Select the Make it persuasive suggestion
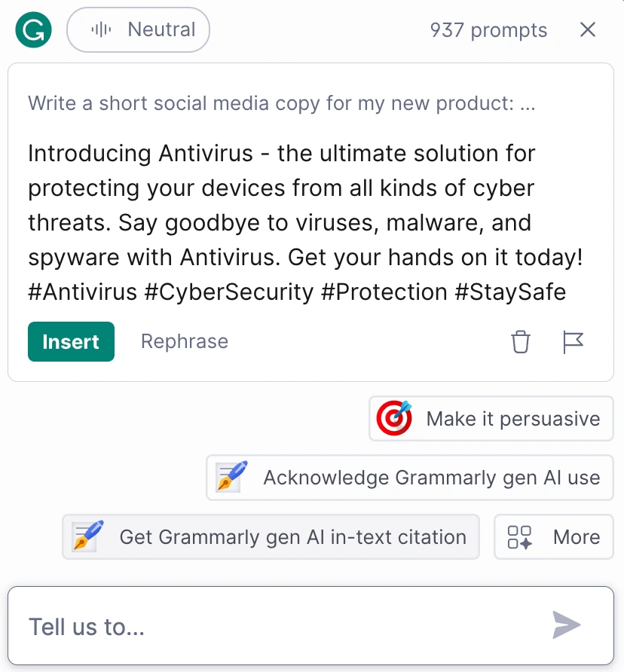624x672 pixels. coord(491,418)
